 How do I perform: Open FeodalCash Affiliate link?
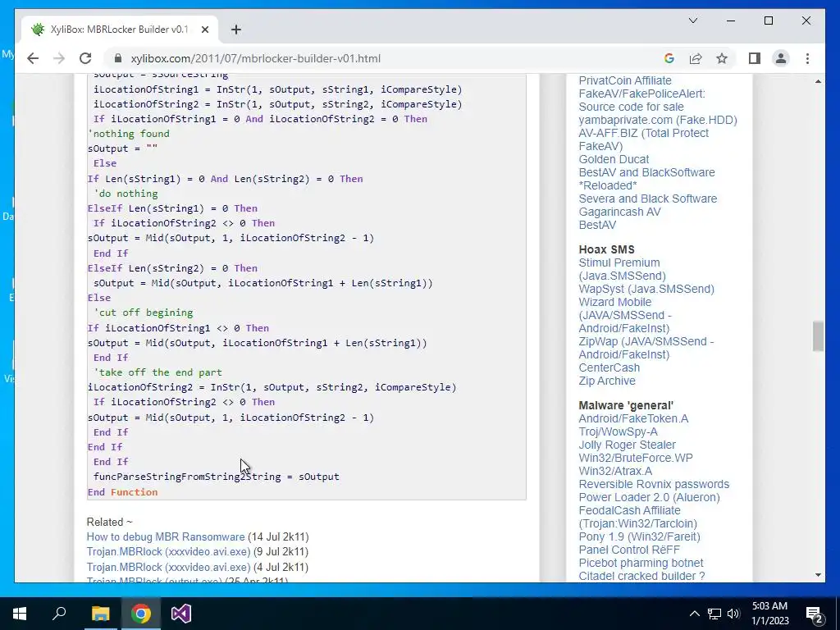point(638,517)
